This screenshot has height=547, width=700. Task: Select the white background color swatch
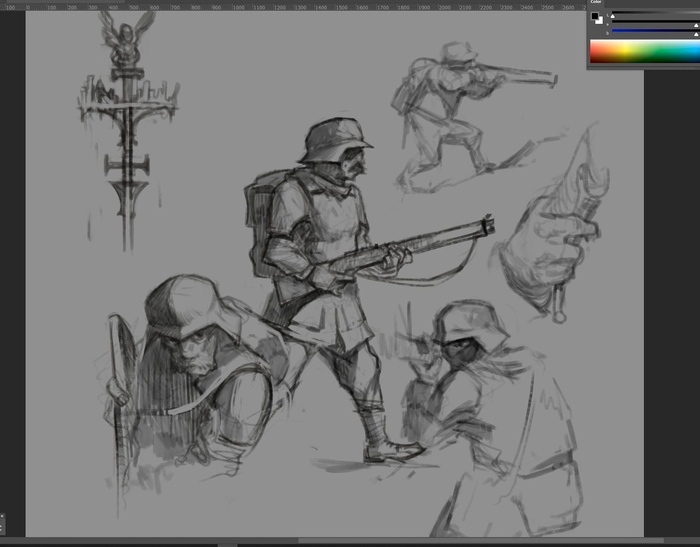[x=599, y=21]
